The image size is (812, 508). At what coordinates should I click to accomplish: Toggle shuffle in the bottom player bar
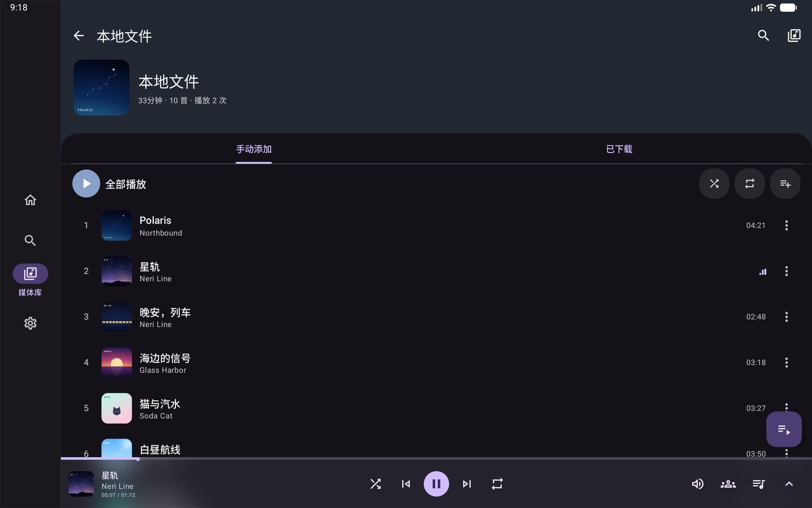376,484
